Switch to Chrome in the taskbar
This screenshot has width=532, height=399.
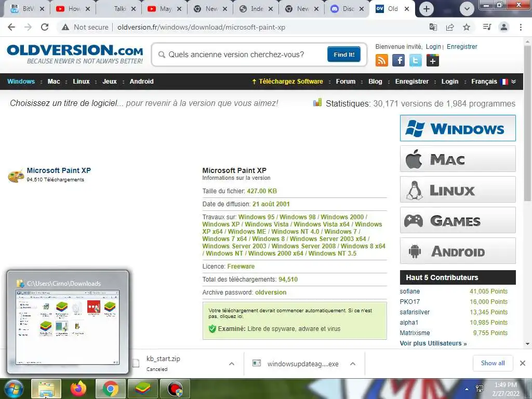tap(111, 389)
